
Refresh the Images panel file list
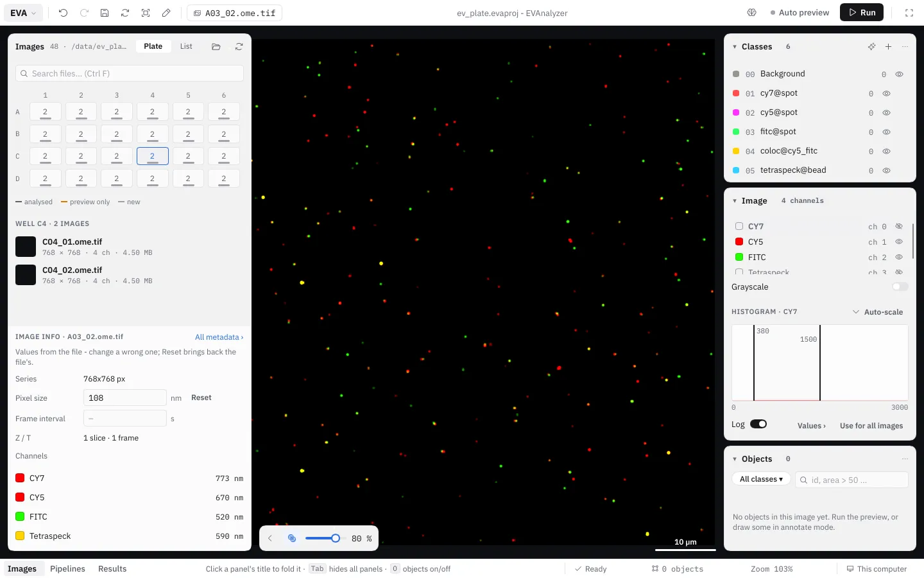click(239, 47)
